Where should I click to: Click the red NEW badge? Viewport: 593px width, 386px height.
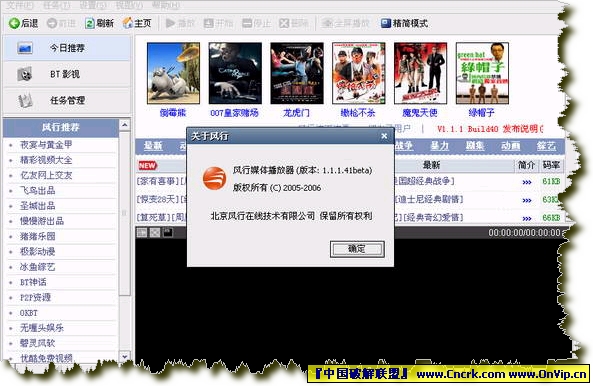click(147, 165)
